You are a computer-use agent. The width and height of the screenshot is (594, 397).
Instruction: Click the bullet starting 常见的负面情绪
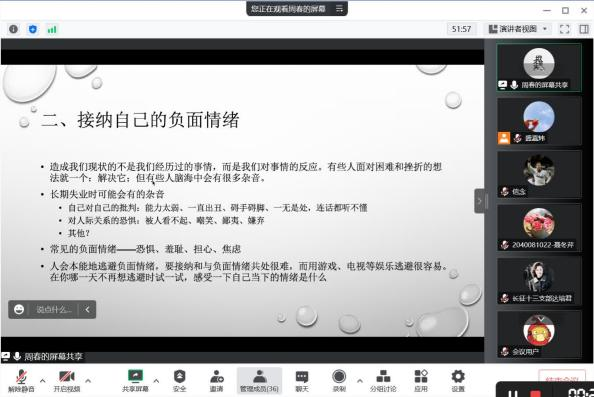[x=145, y=249]
